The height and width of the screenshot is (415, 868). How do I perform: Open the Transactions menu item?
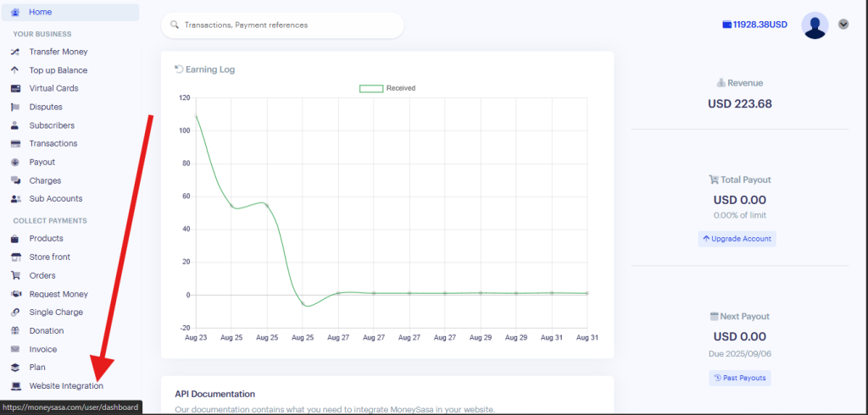(53, 144)
